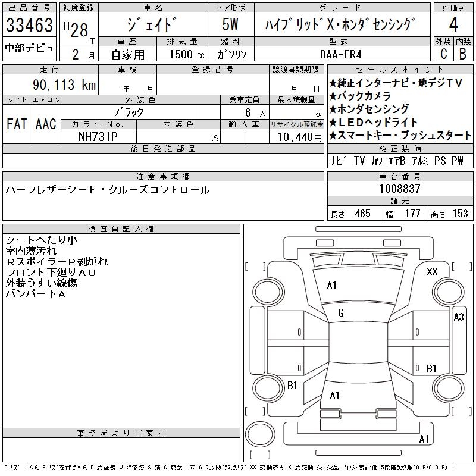The image size is (476, 476).
Task: Click the FAT shift type cell
Action: point(17,124)
